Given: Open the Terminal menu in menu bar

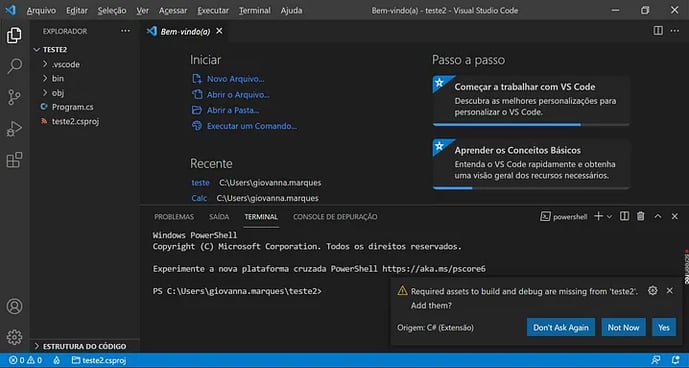Looking at the screenshot, I should coord(255,11).
